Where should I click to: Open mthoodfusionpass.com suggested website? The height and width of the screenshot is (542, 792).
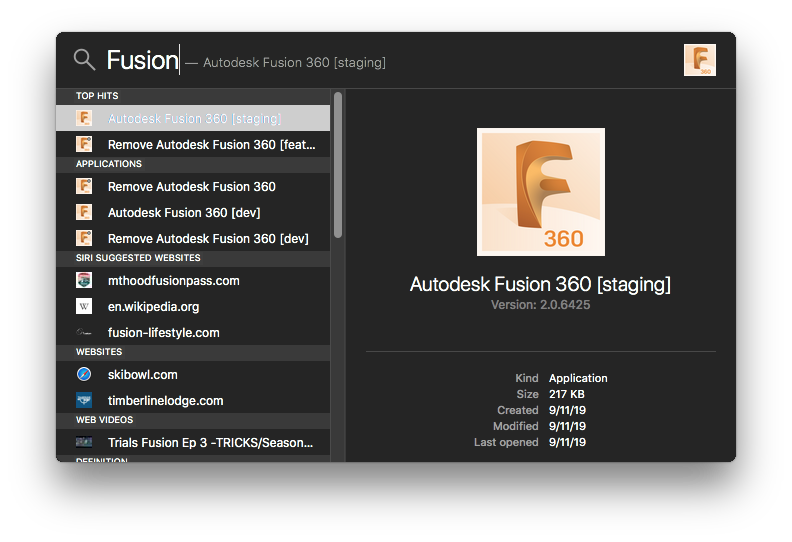(x=193, y=280)
